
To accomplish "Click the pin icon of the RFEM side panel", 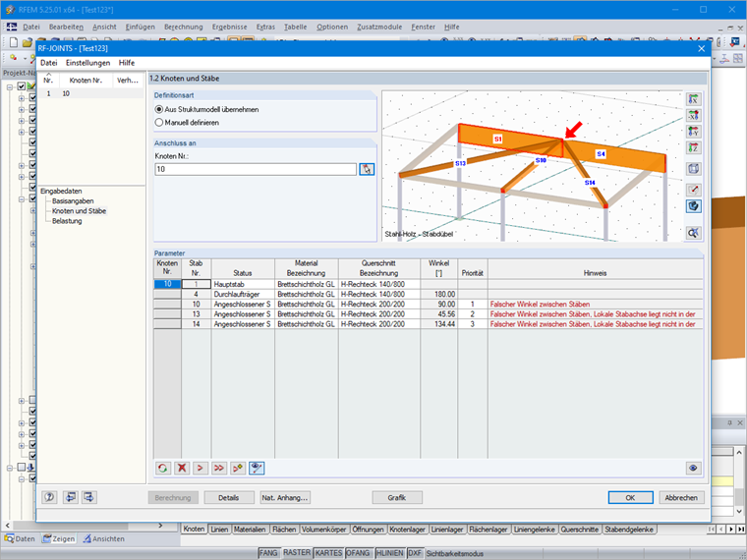I will click(x=729, y=422).
